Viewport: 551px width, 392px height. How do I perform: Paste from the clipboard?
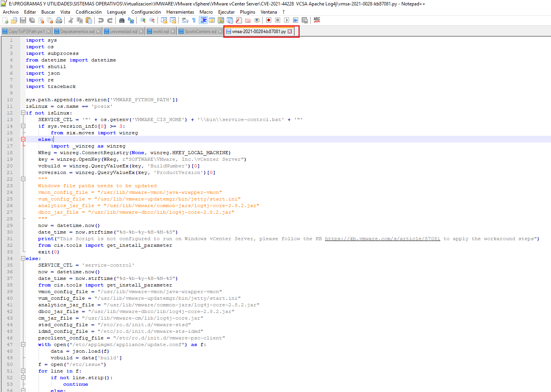[x=88, y=20]
